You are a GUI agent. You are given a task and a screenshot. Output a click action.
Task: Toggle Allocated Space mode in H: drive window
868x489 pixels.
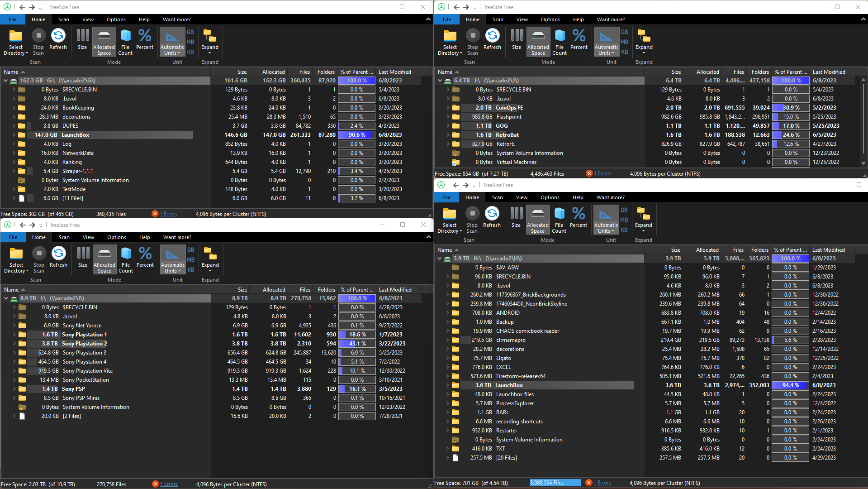tap(538, 220)
